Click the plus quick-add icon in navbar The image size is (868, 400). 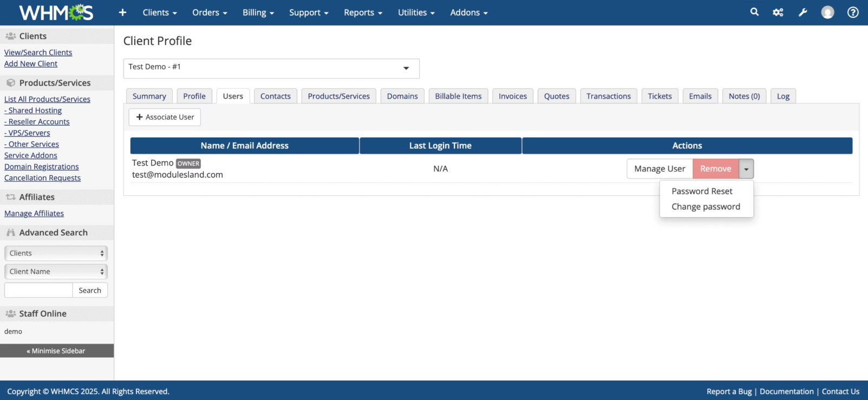122,12
